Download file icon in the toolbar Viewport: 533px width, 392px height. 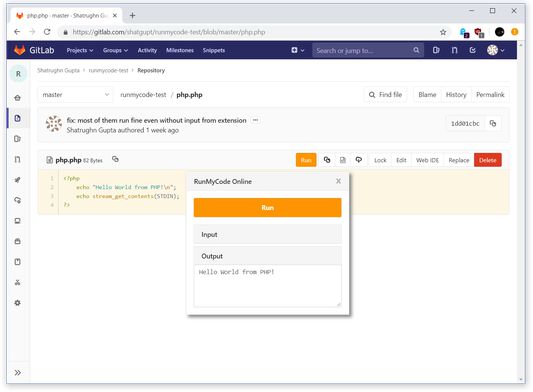point(359,160)
